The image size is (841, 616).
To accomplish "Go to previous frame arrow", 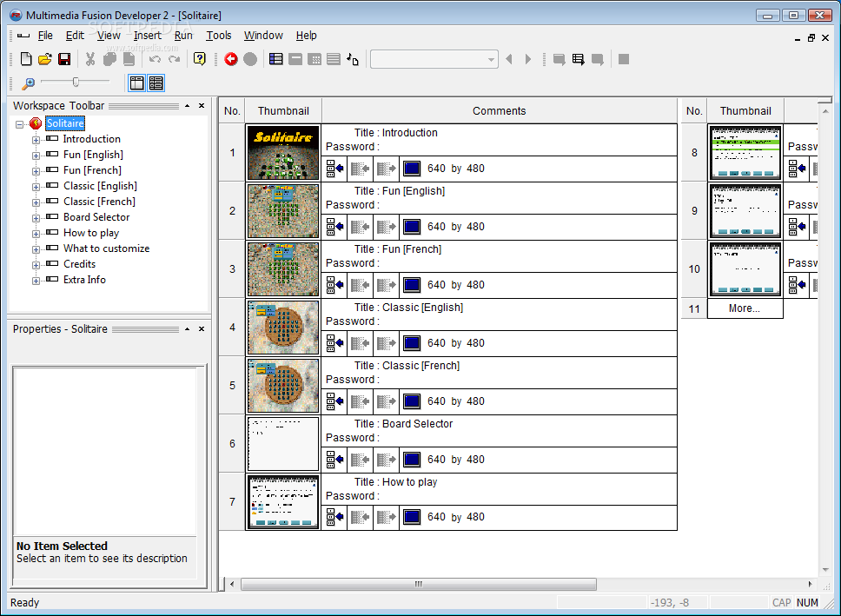I will [x=509, y=59].
